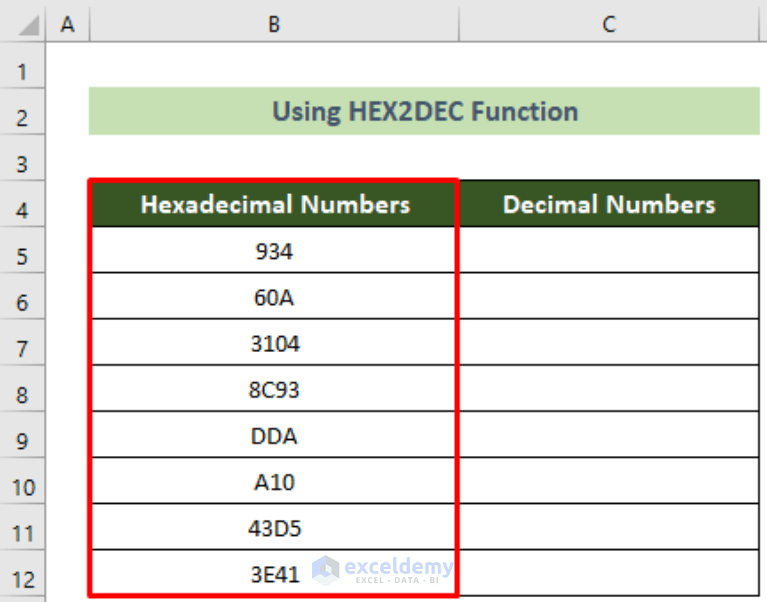Click the 'Using HEX2DEC Function' title cell
Viewport: 767px width, 602px height.
coord(425,111)
